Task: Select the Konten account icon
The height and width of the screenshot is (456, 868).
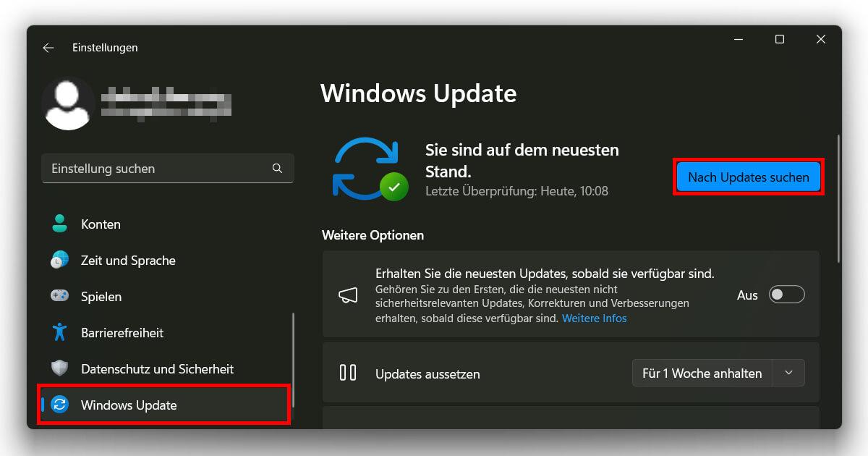Action: pos(59,224)
